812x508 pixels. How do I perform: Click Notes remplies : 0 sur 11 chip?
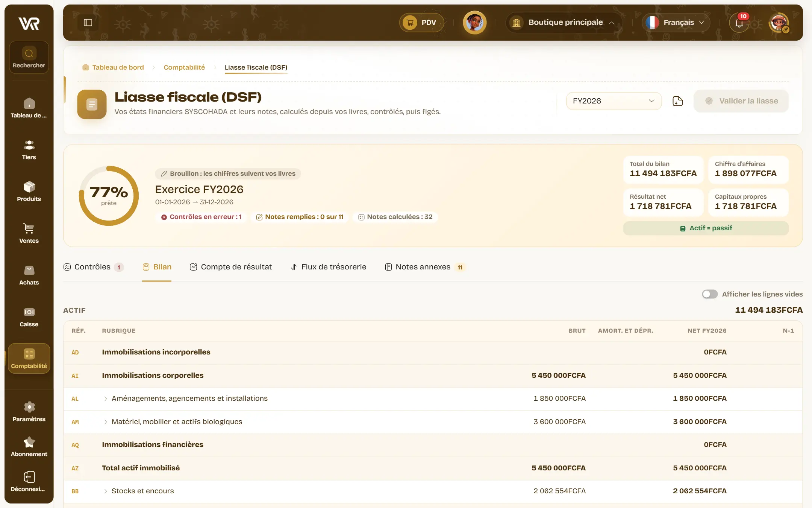pos(300,217)
